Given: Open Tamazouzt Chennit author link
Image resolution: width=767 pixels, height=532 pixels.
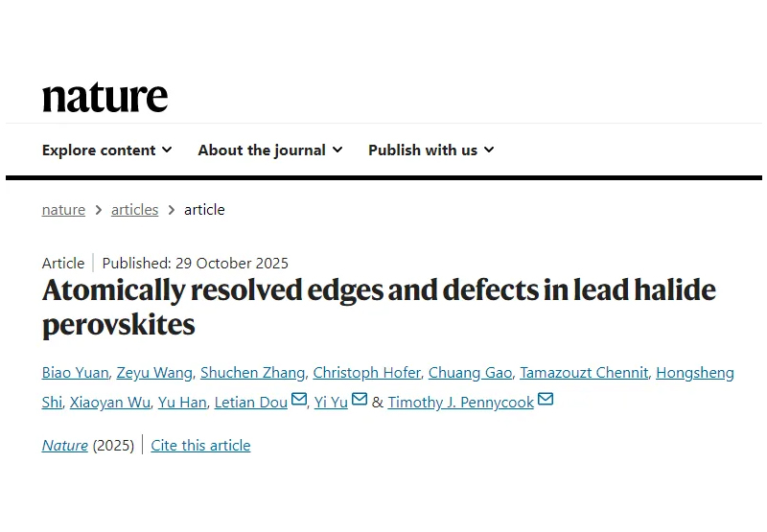Looking at the screenshot, I should click(x=583, y=373).
